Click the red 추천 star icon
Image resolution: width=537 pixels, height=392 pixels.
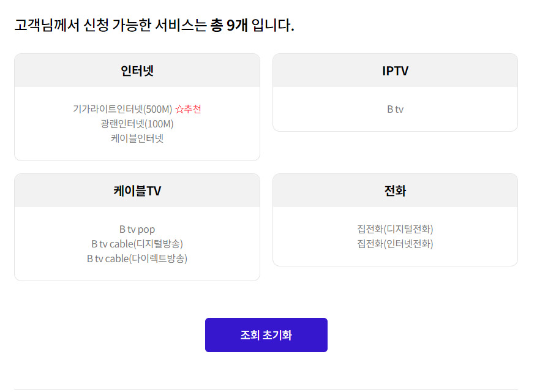pos(179,109)
